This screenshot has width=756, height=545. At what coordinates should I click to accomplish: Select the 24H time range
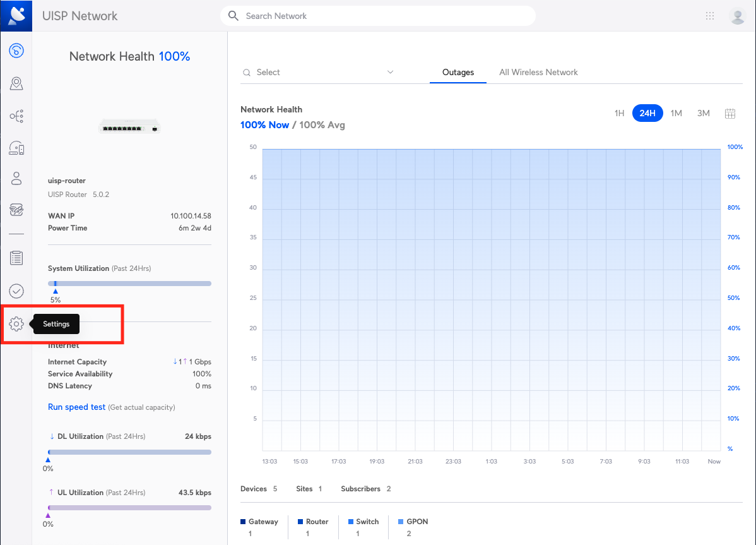pos(647,113)
